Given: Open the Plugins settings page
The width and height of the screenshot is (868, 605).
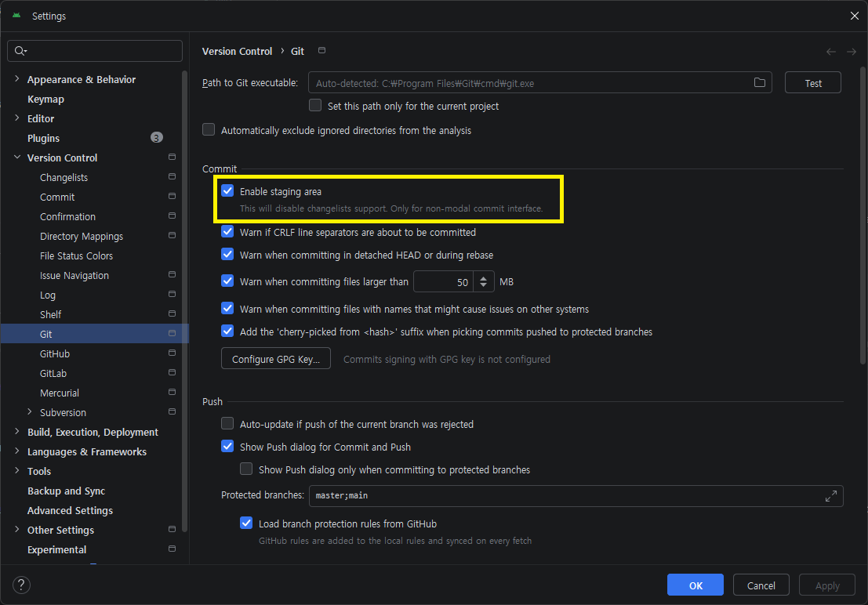Looking at the screenshot, I should coord(43,139).
